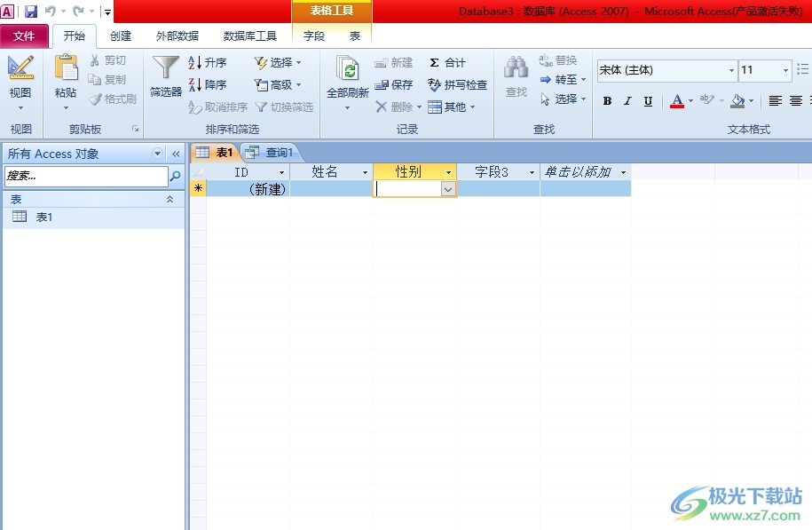Switch to the 创建 (Create) tab
This screenshot has height=530, width=812.
[x=120, y=36]
